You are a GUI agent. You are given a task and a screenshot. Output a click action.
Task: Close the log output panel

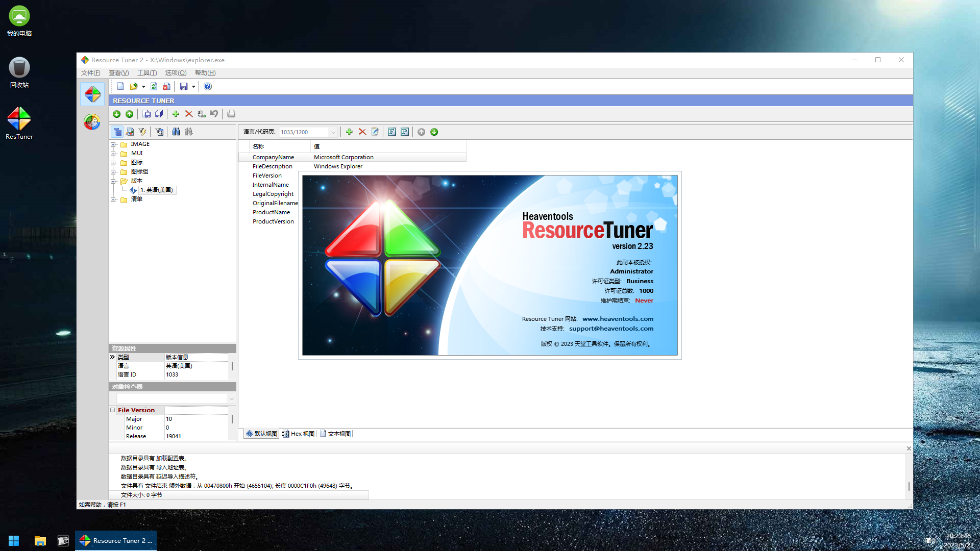tap(909, 448)
